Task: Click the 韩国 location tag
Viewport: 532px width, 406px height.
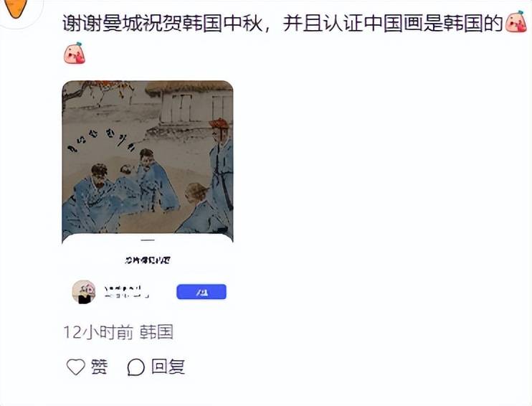Action: coord(157,331)
